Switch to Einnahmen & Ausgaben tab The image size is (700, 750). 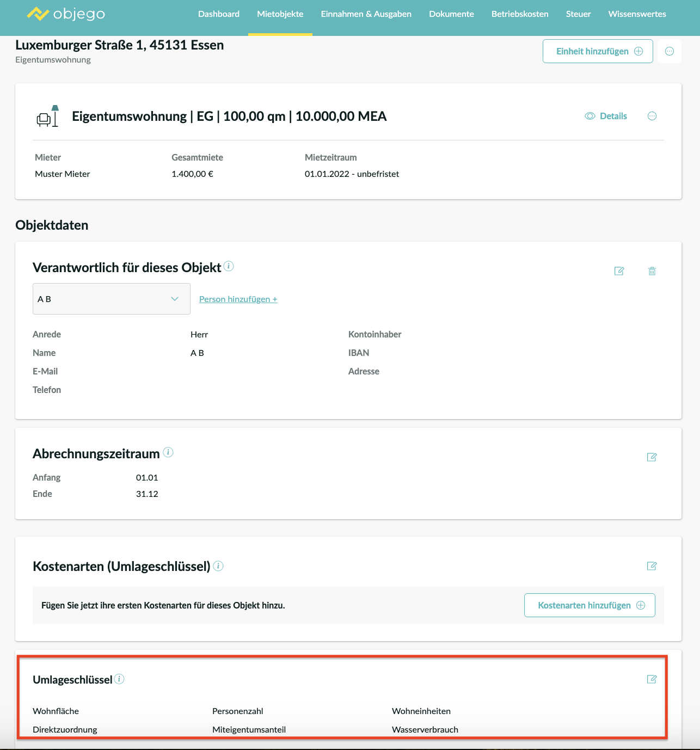pos(366,14)
